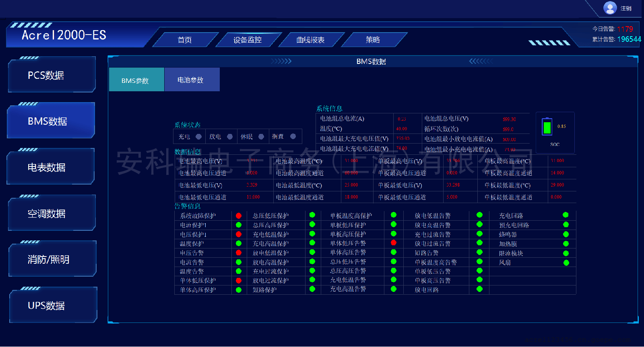Click the green indicator for 放电回路
644x347 pixels.
click(x=479, y=289)
